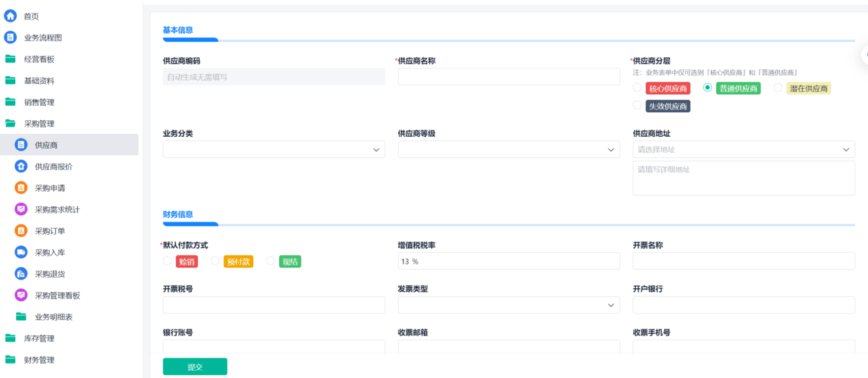
Task: Select 预付款 as payment method
Action: pyautogui.click(x=215, y=261)
